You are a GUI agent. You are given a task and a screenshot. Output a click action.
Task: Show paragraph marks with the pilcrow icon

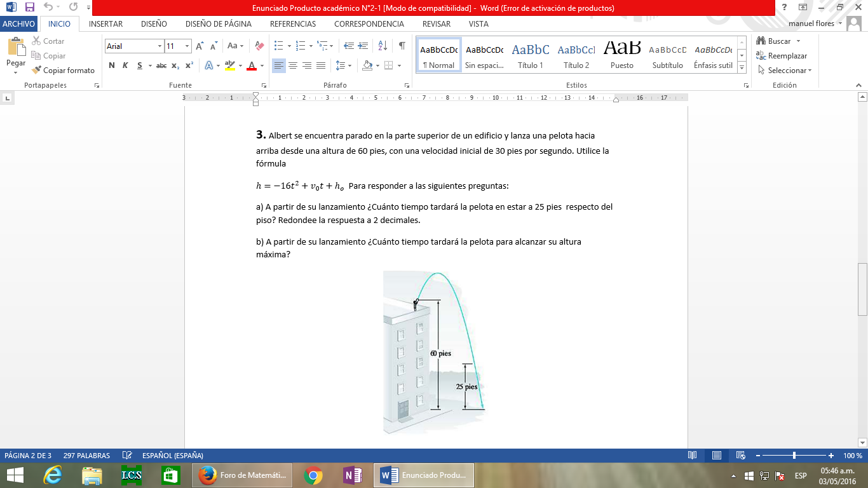tap(402, 46)
